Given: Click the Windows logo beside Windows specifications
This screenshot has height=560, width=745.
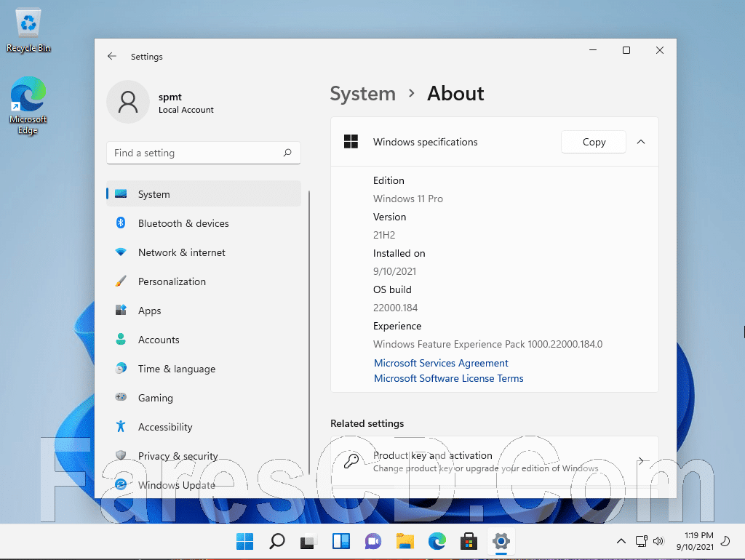Looking at the screenshot, I should click(351, 142).
